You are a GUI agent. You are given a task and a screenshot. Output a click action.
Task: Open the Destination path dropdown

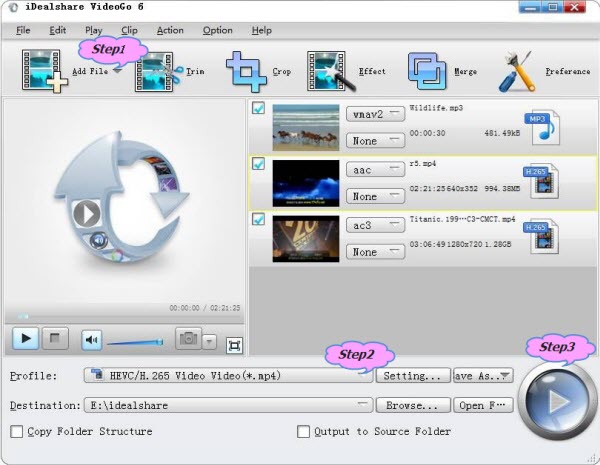pos(228,405)
